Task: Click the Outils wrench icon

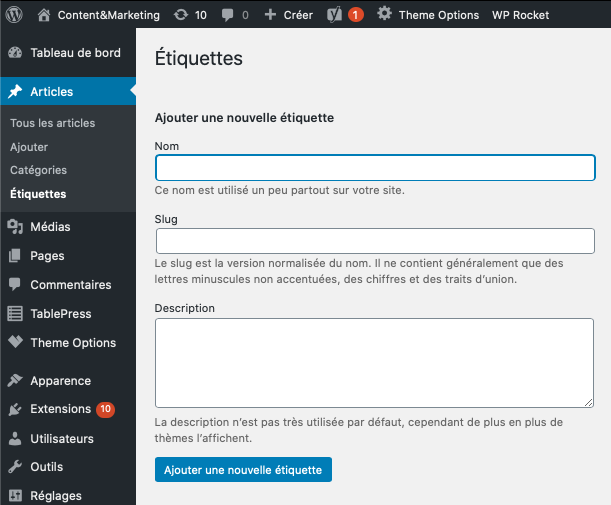Action: (15, 467)
